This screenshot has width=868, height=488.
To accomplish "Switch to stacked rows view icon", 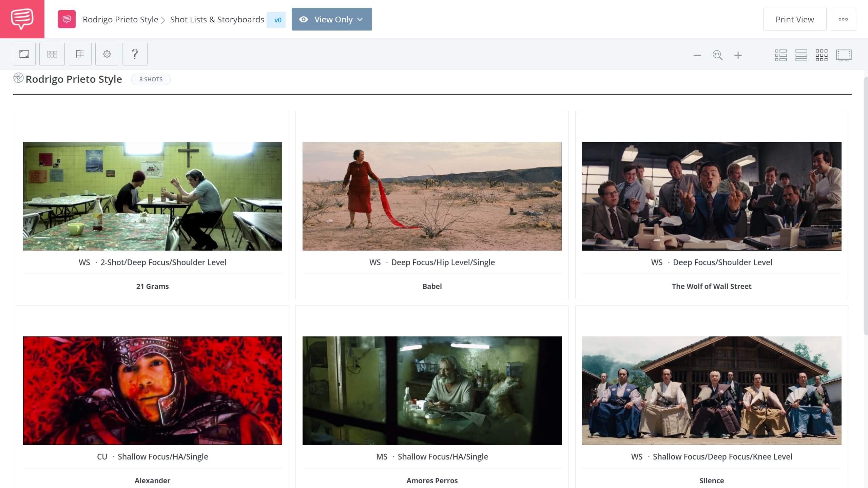I will pyautogui.click(x=801, y=55).
